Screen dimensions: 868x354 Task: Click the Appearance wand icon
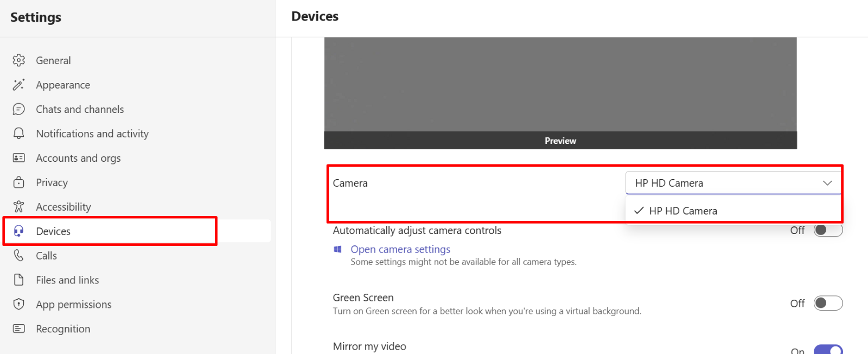[x=19, y=85]
